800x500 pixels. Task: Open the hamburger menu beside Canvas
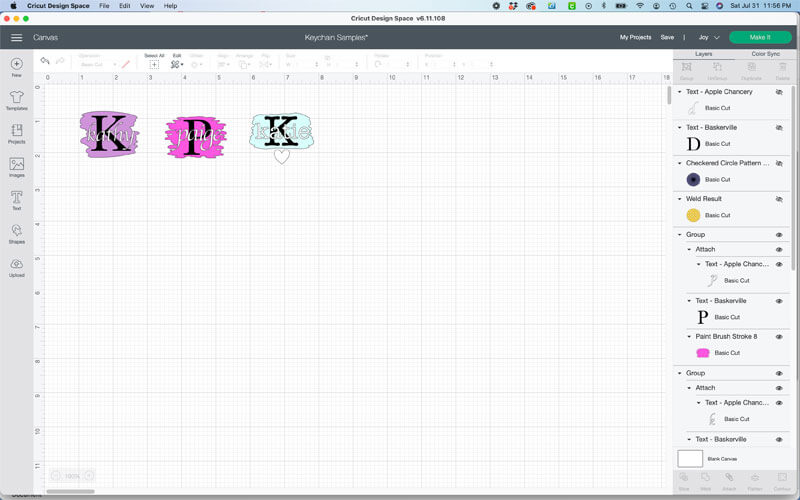point(16,37)
